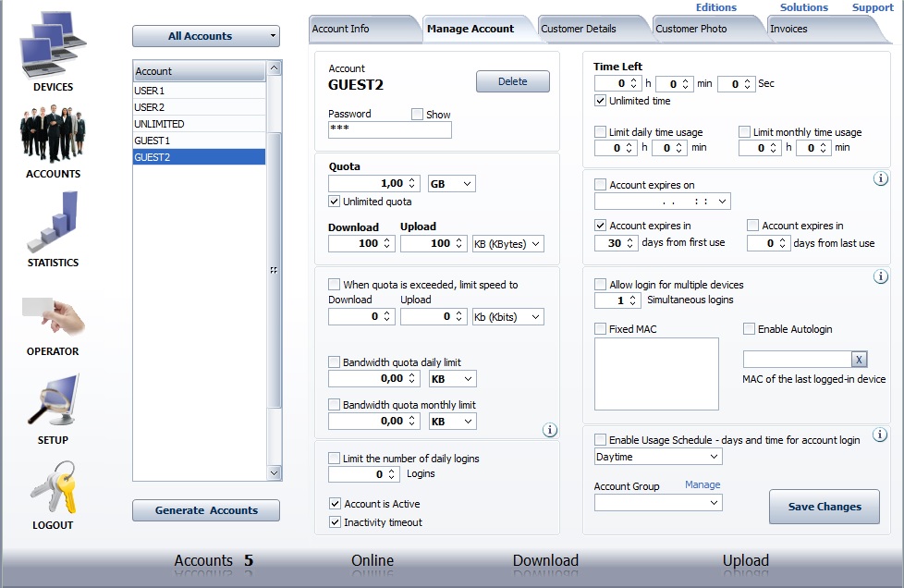Click the Password input field
This screenshot has height=588, width=904.
tap(390, 129)
